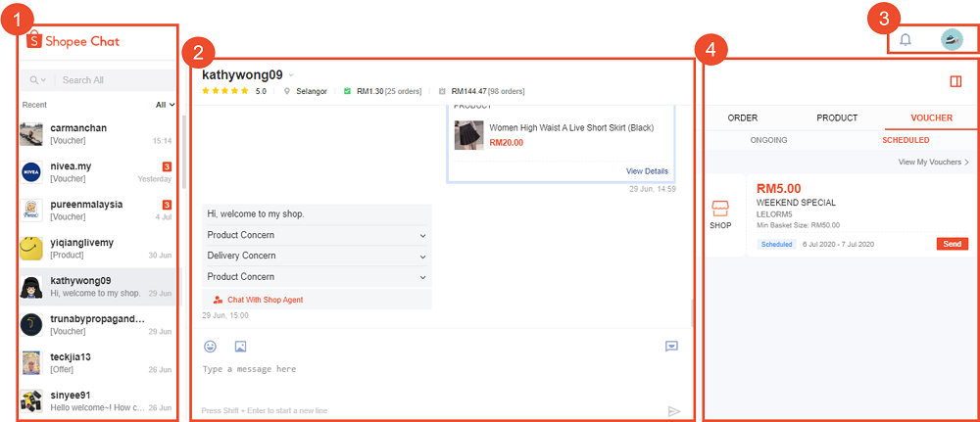
Task: Open the user profile avatar
Action: click(952, 40)
